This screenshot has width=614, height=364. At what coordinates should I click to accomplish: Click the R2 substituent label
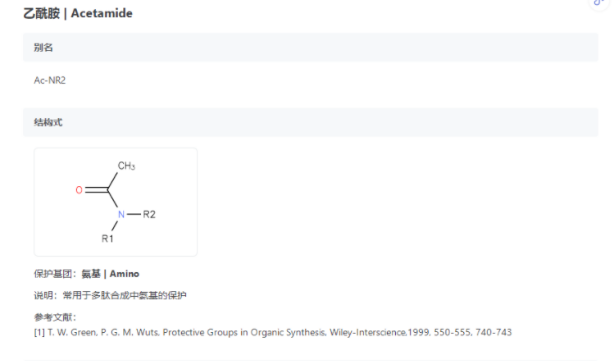[149, 214]
